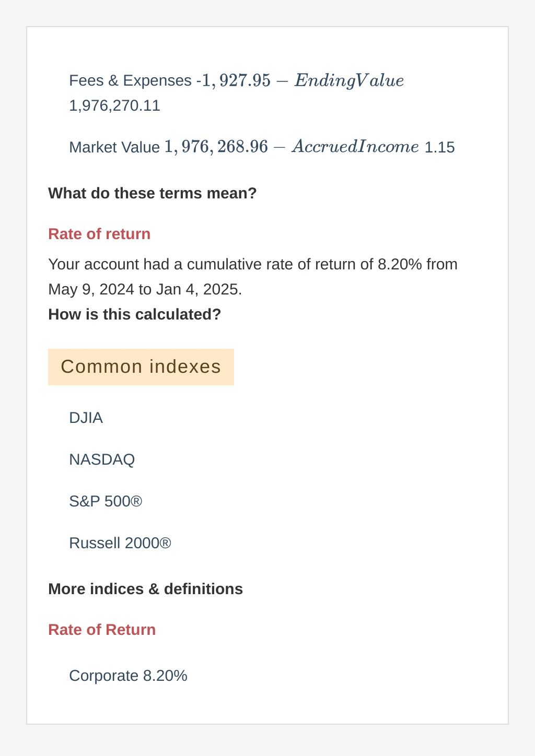Image resolution: width=535 pixels, height=756 pixels.
Task: Click the "EndingValue" italic text
Action: [349, 80]
